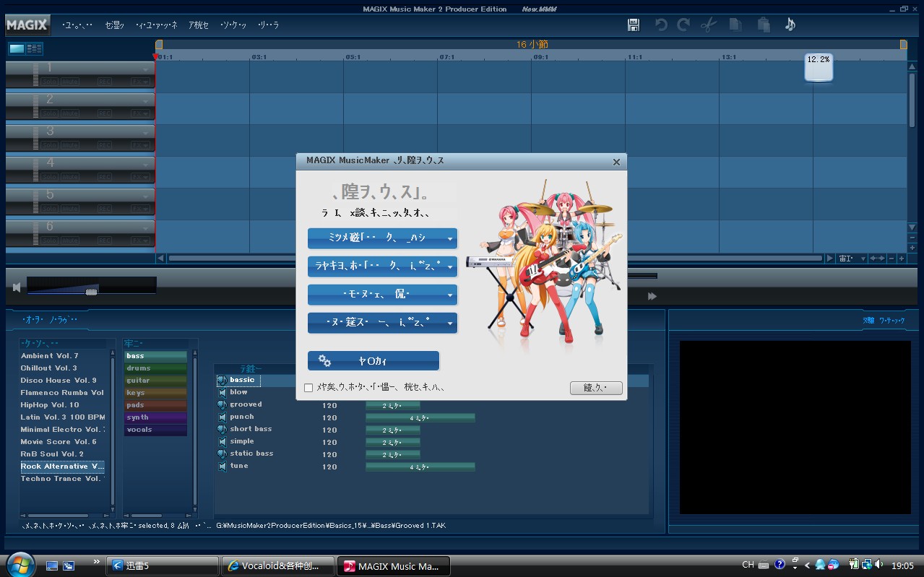The width and height of the screenshot is (924, 577).
Task: Adjust the preview volume slider handle
Action: coord(91,290)
